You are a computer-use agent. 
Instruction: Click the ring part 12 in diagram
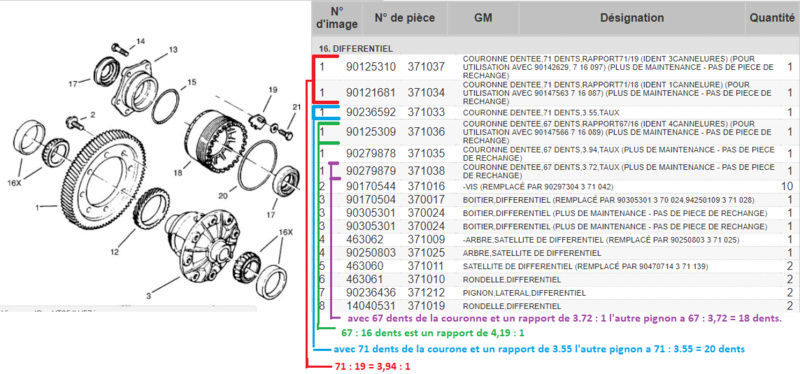click(x=151, y=208)
